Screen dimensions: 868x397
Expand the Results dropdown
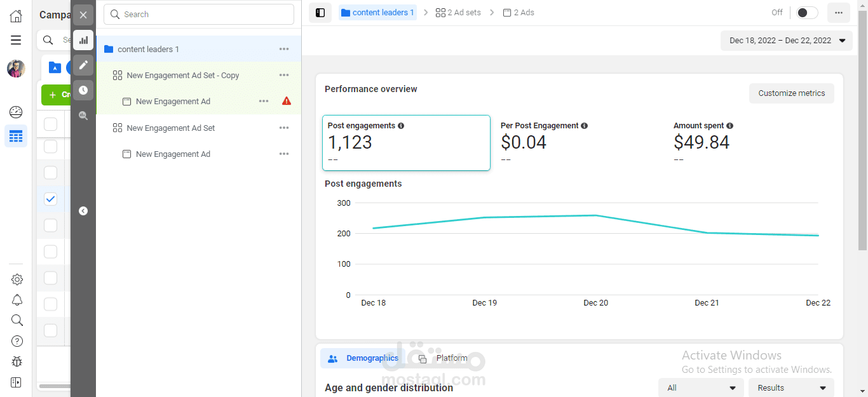point(791,387)
